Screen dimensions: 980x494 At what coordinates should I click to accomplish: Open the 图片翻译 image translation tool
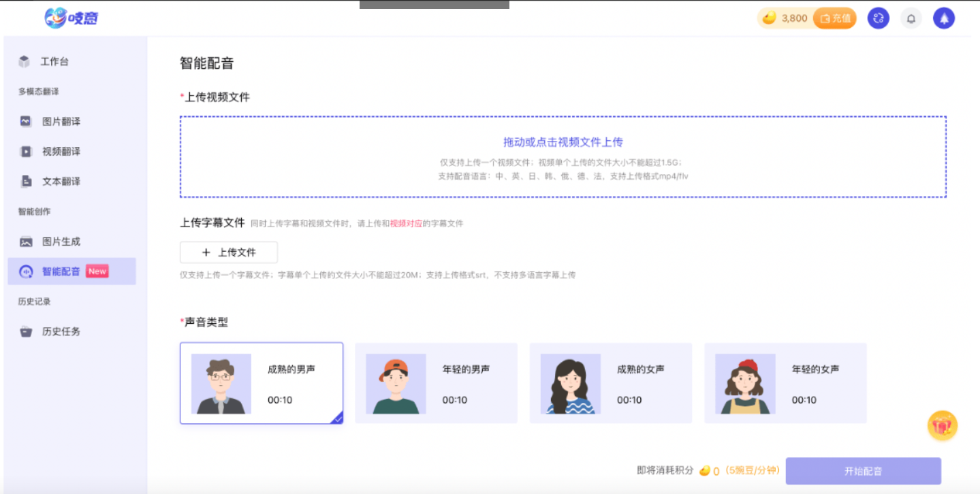tap(61, 121)
